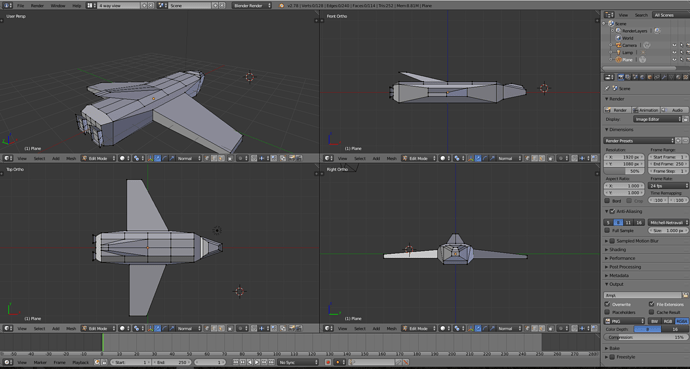
Task: Open Blender Render engine dropdown
Action: (x=252, y=6)
